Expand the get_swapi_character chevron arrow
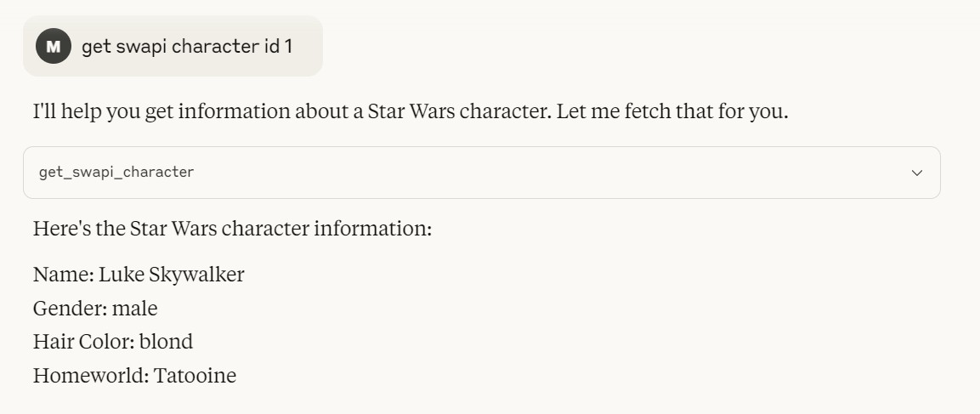The width and height of the screenshot is (980, 414). (917, 173)
